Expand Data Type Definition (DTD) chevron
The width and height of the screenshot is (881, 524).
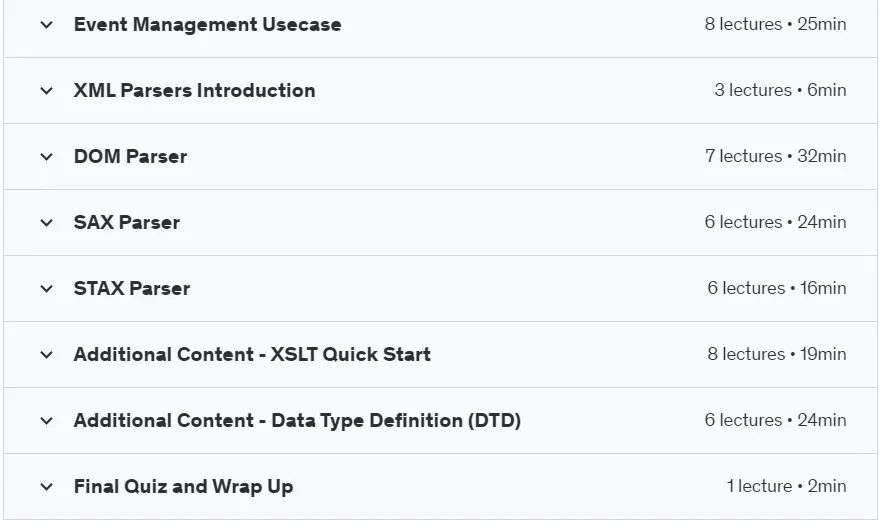click(x=47, y=421)
